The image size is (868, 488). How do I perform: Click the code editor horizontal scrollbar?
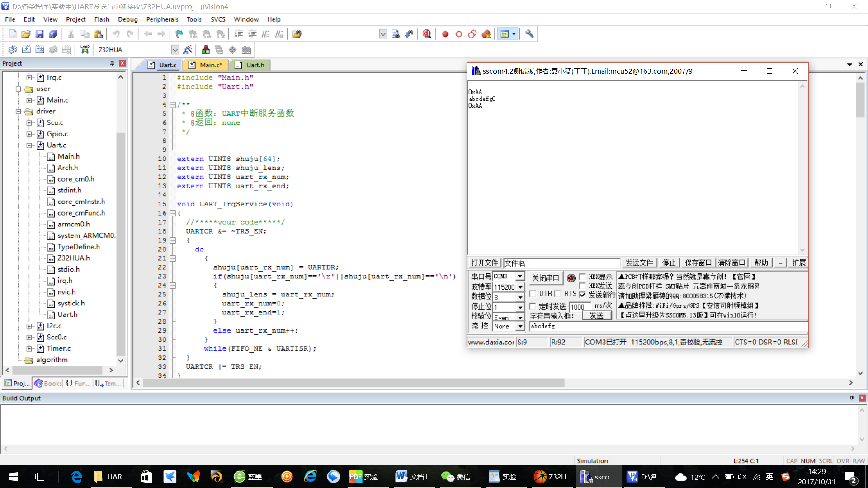click(x=354, y=383)
